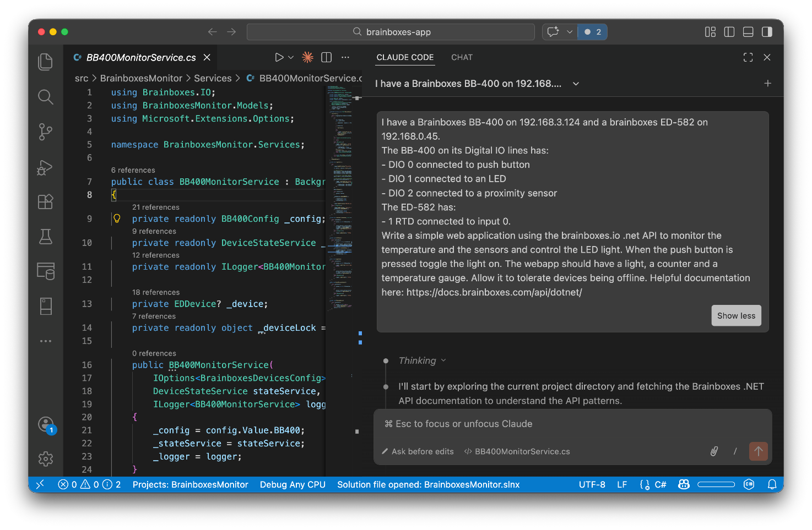
Task: Click the brainboxes-app search box
Action: (x=390, y=31)
